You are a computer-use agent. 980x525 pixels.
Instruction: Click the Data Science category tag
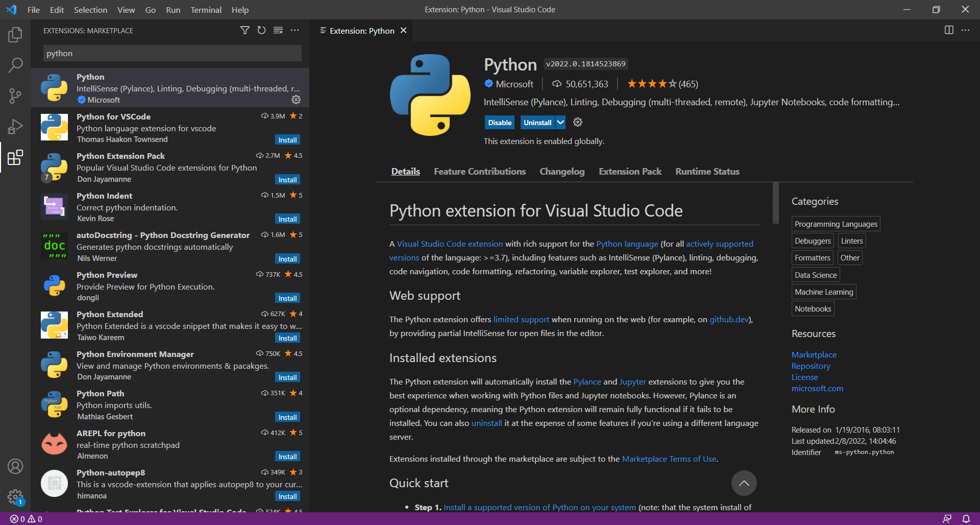coord(816,275)
